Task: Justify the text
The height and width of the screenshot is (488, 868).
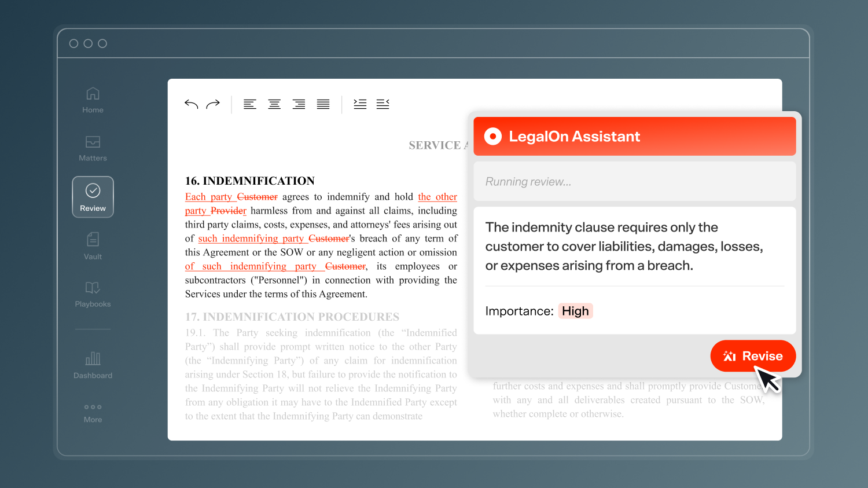Action: (323, 104)
